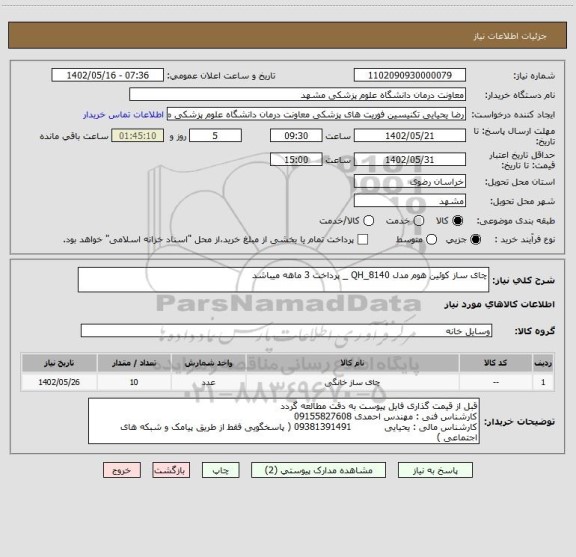576x557 pixels.
Task: Select the کالا/خدمت radio button
Action: click(368, 221)
